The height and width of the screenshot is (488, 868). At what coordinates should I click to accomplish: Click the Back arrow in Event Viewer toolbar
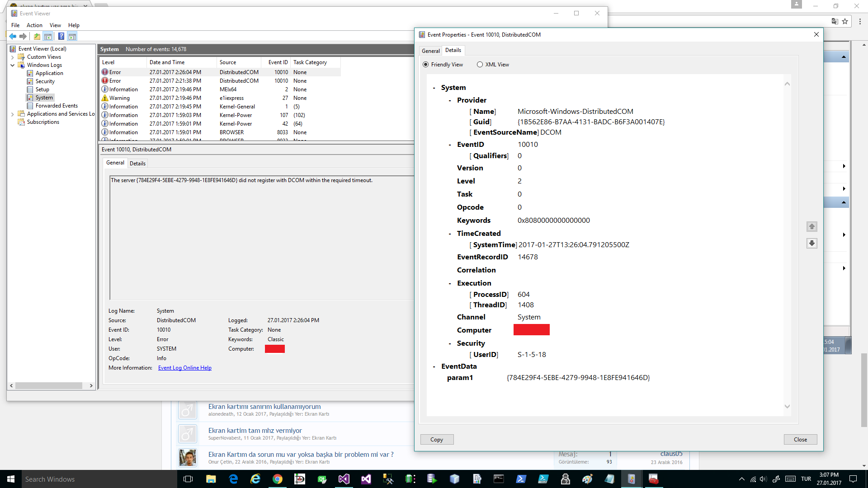point(13,36)
